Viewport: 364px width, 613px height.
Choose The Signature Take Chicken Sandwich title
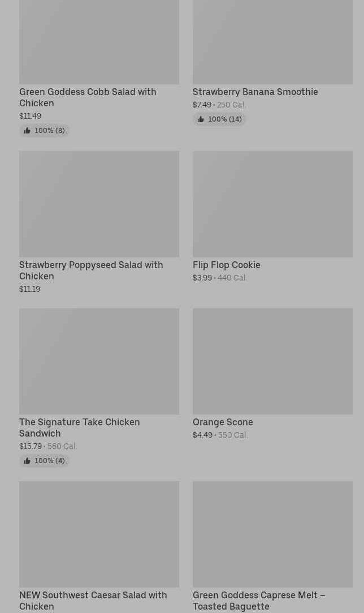79,428
